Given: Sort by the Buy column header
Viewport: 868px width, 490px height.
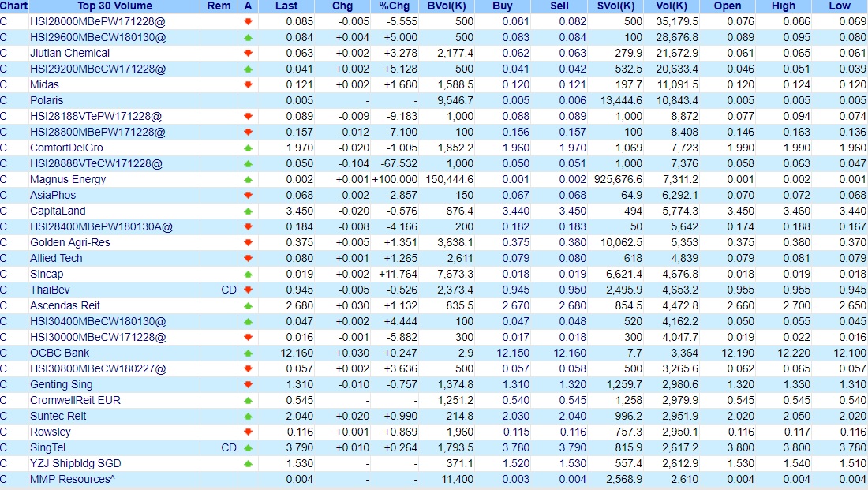Looking at the screenshot, I should point(502,6).
